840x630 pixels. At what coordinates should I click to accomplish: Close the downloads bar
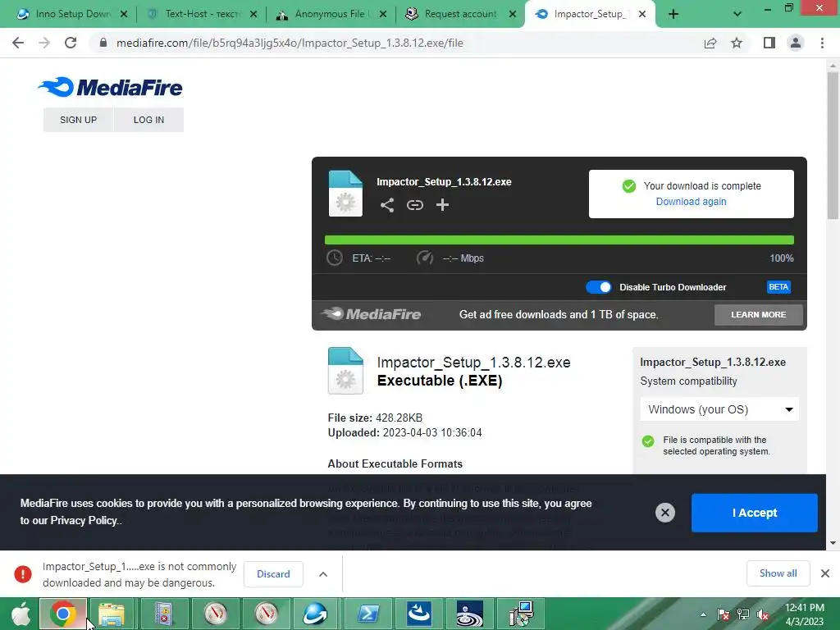point(825,573)
